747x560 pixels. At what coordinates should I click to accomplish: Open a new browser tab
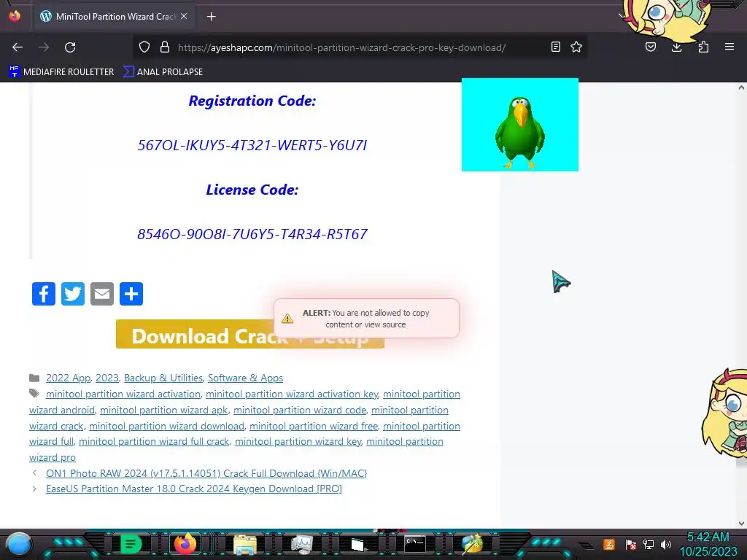(211, 17)
